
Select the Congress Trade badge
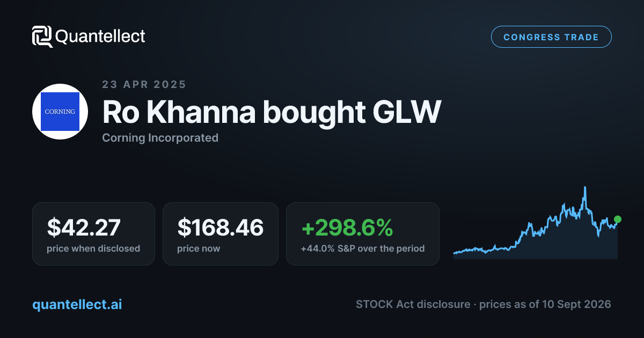point(551,37)
